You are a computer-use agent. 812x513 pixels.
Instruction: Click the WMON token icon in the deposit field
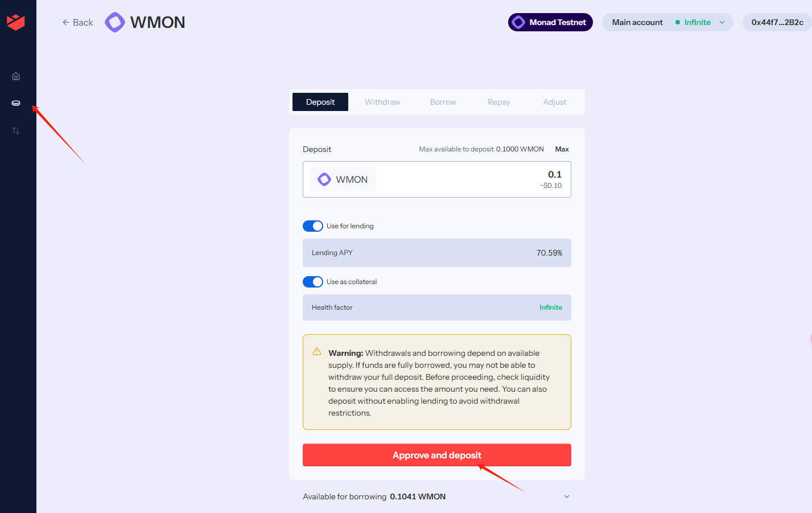324,179
